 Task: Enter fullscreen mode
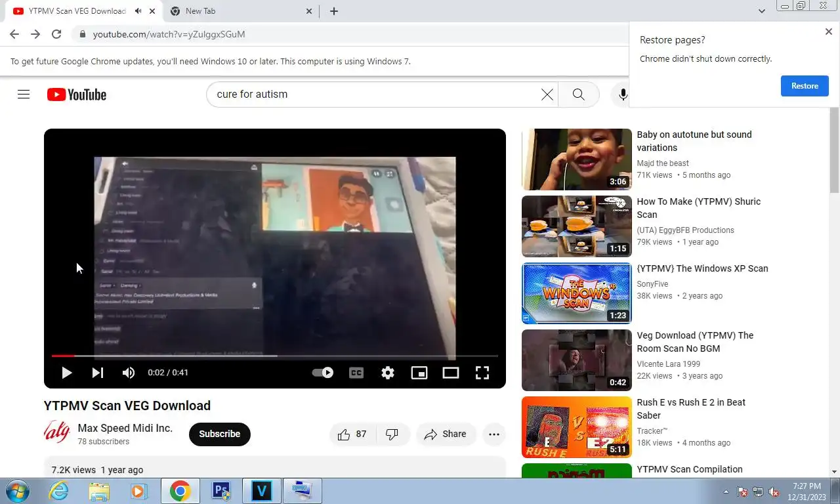(x=482, y=373)
